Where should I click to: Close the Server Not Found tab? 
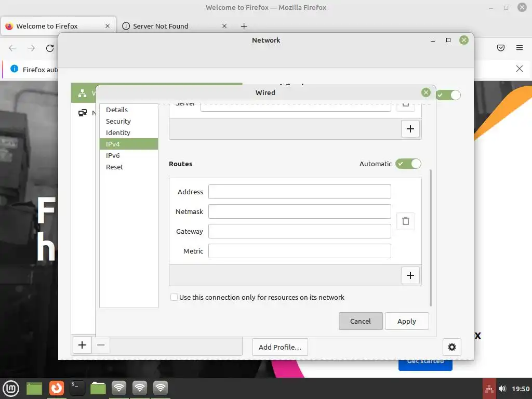click(x=224, y=26)
